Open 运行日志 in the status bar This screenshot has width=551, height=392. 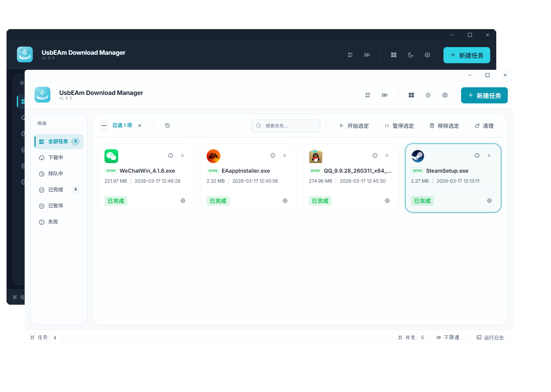click(490, 338)
